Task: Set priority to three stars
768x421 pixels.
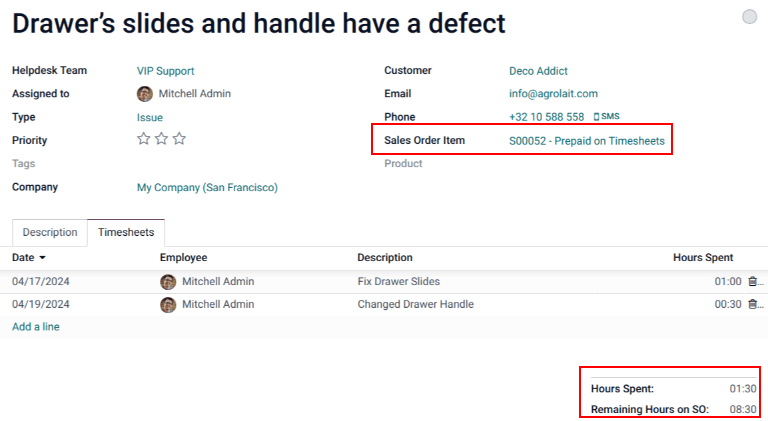Action: (x=179, y=140)
